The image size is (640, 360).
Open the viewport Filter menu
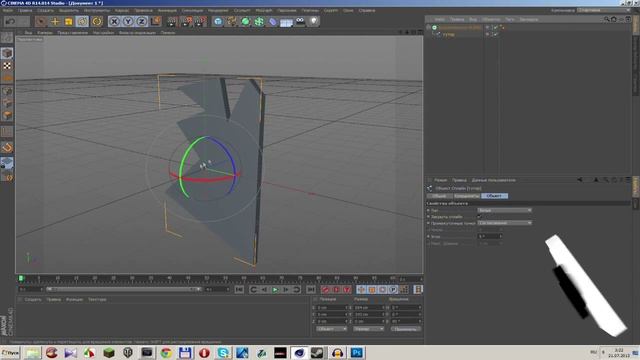click(137, 33)
